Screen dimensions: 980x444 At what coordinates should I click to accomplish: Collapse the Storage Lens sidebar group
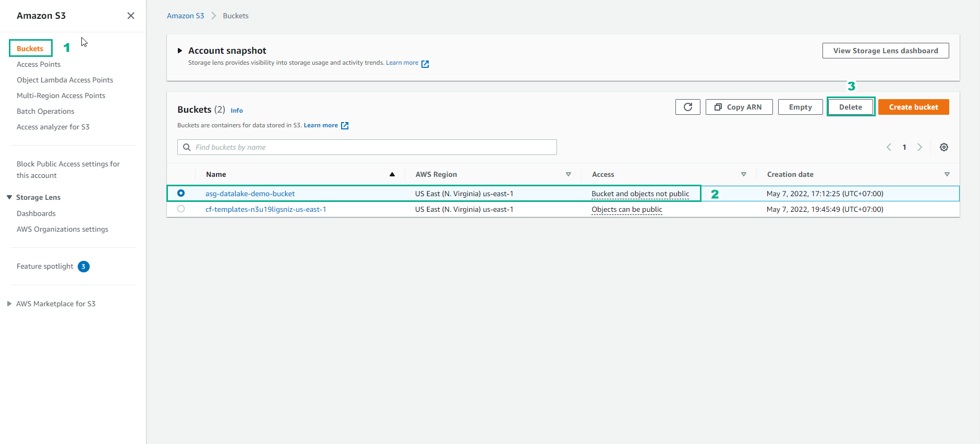[x=9, y=197]
